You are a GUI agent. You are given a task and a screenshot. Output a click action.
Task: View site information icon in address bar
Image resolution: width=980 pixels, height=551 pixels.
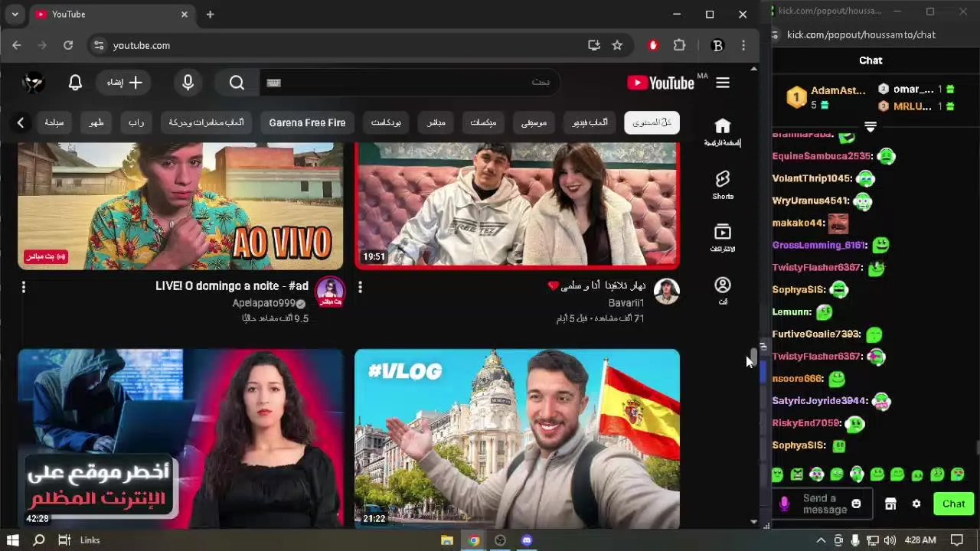tap(99, 46)
